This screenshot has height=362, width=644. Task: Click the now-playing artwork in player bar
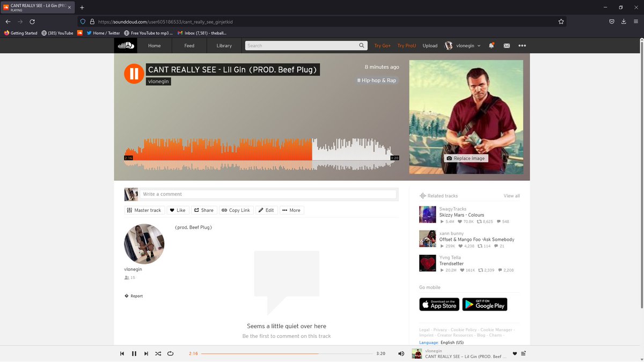tap(416, 353)
